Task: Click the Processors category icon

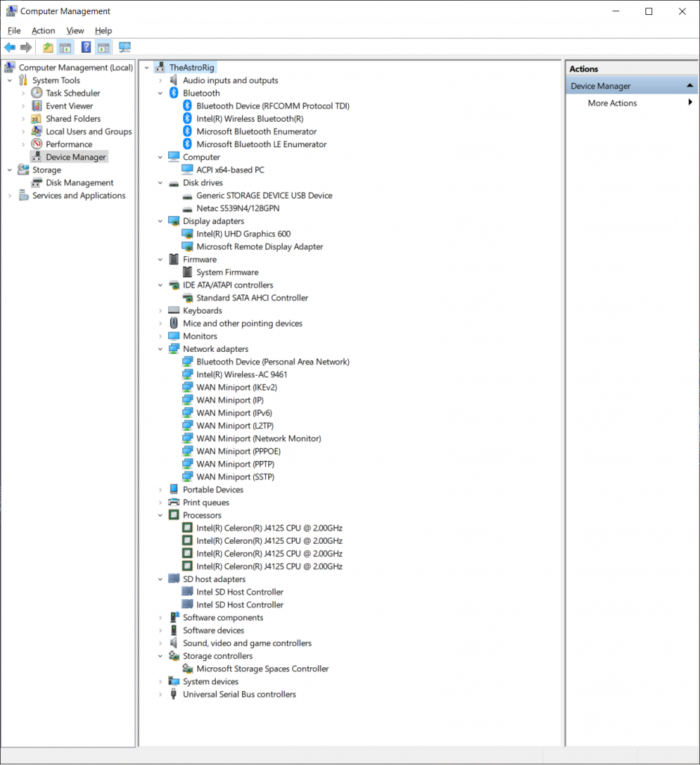Action: [173, 515]
